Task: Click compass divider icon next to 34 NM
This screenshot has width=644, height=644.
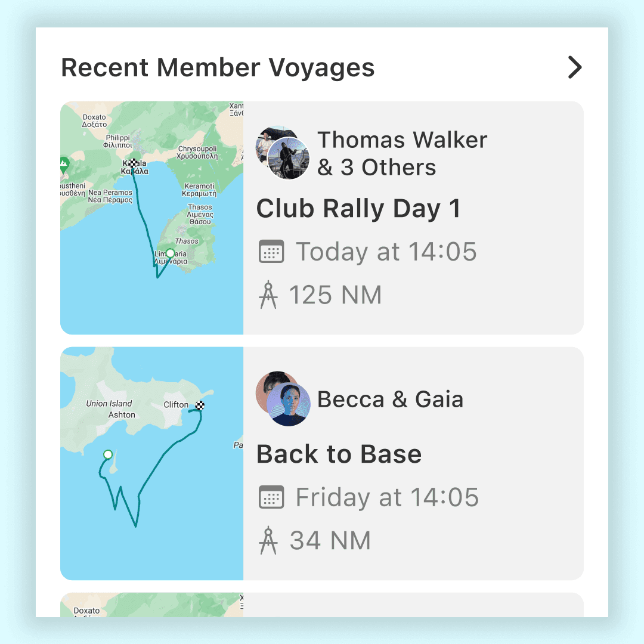Action: (x=268, y=540)
